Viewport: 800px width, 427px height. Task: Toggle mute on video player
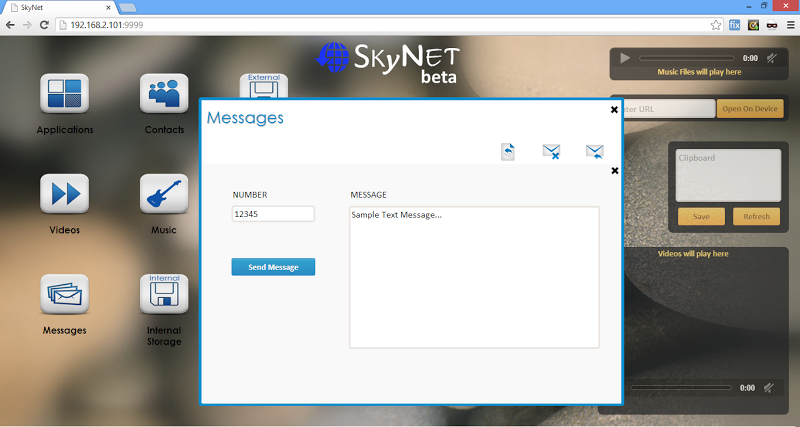click(x=769, y=388)
